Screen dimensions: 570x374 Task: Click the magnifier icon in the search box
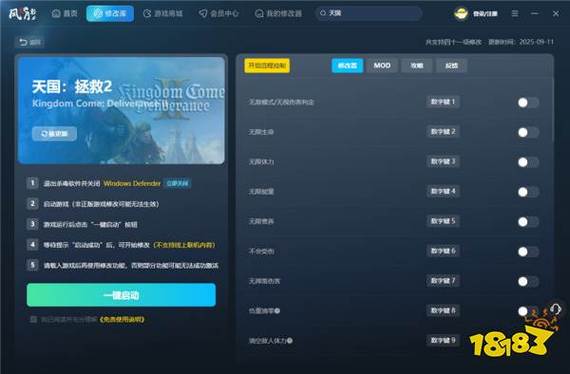coord(322,13)
